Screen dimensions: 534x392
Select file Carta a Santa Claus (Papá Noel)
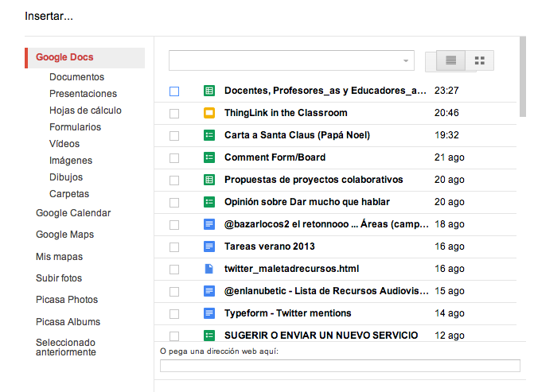click(x=297, y=135)
